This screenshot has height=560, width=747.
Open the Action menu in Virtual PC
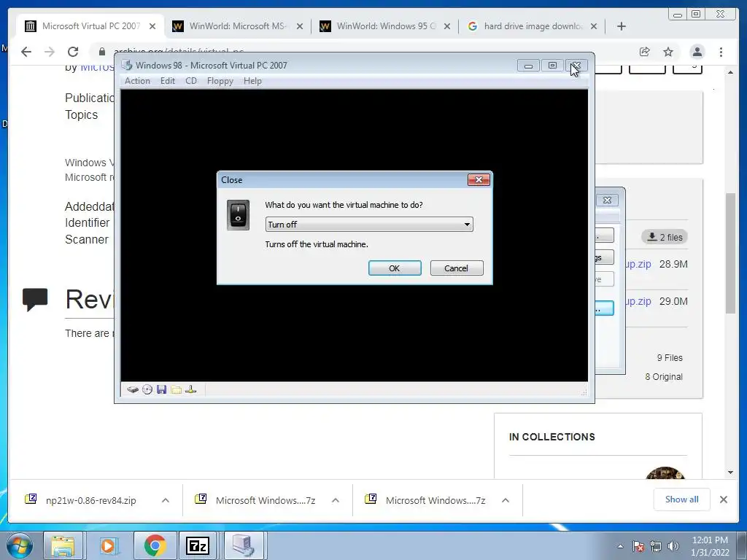click(137, 81)
